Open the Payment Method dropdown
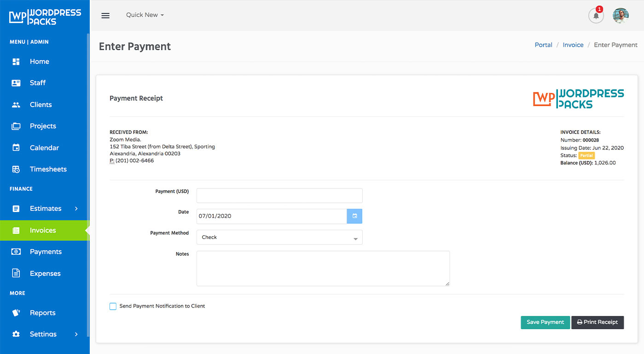The height and width of the screenshot is (354, 644). [279, 237]
